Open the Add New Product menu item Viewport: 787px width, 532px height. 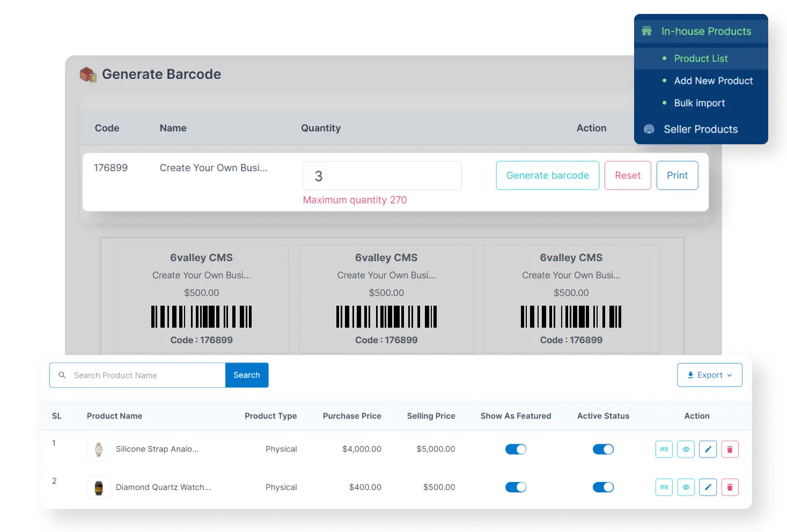coord(713,80)
